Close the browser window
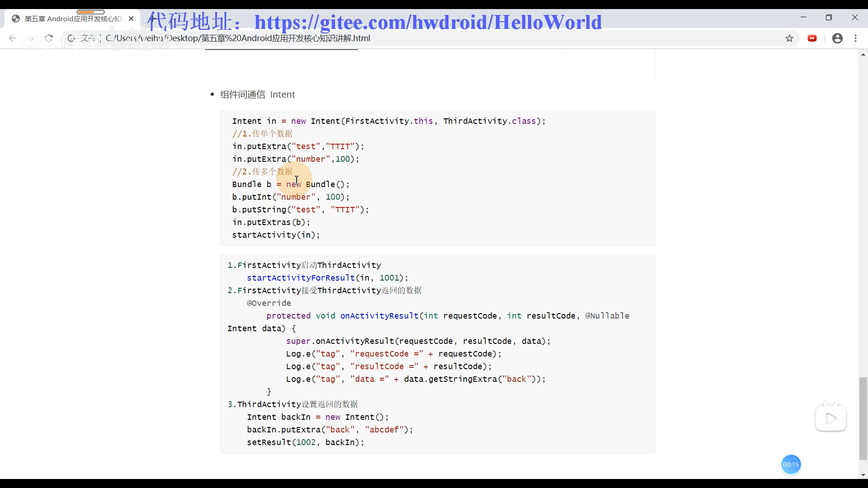Viewport: 868px width, 488px height. click(854, 17)
